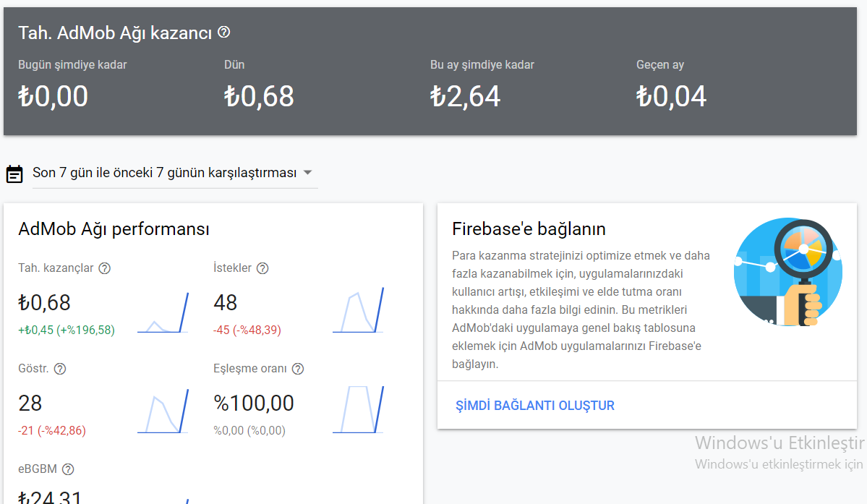
Task: Click the calendar icon beside date range
Action: [x=14, y=174]
